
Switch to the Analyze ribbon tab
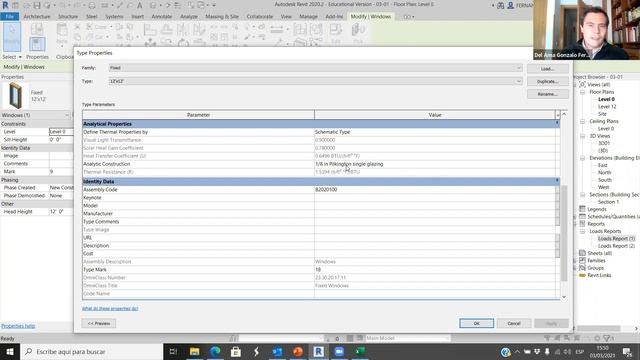pos(189,17)
